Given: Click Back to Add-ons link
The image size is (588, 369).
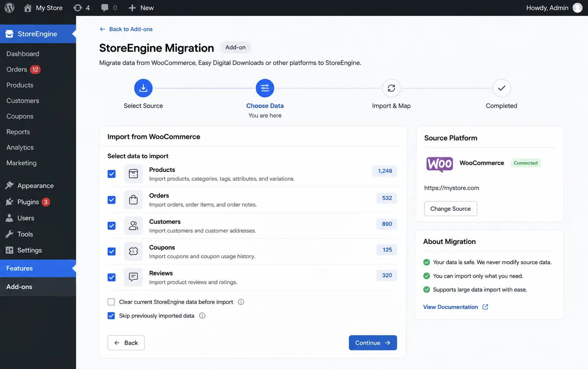Looking at the screenshot, I should (126, 29).
